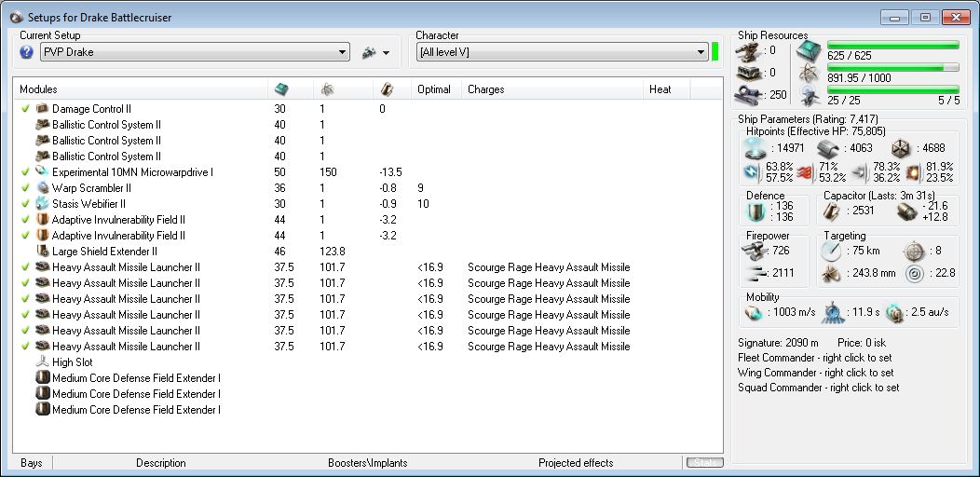Select last Medium Core Defense Field Extender I
The image size is (980, 477).
tap(367, 410)
